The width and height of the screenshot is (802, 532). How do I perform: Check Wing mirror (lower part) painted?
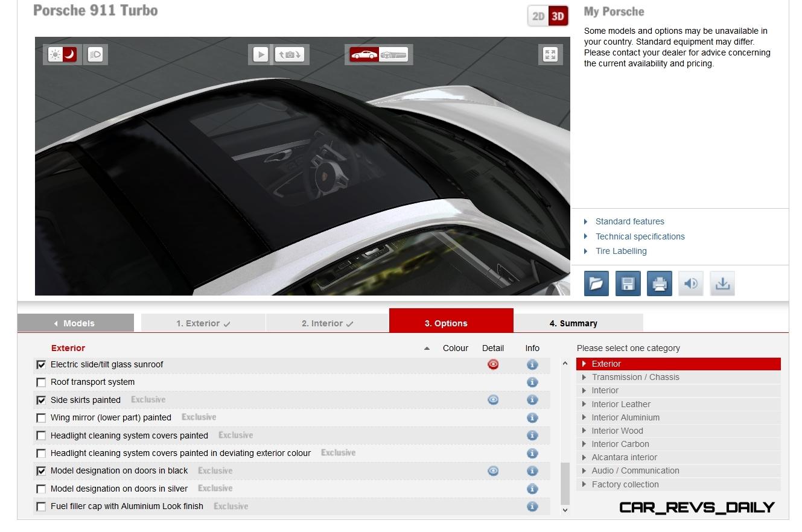[41, 418]
